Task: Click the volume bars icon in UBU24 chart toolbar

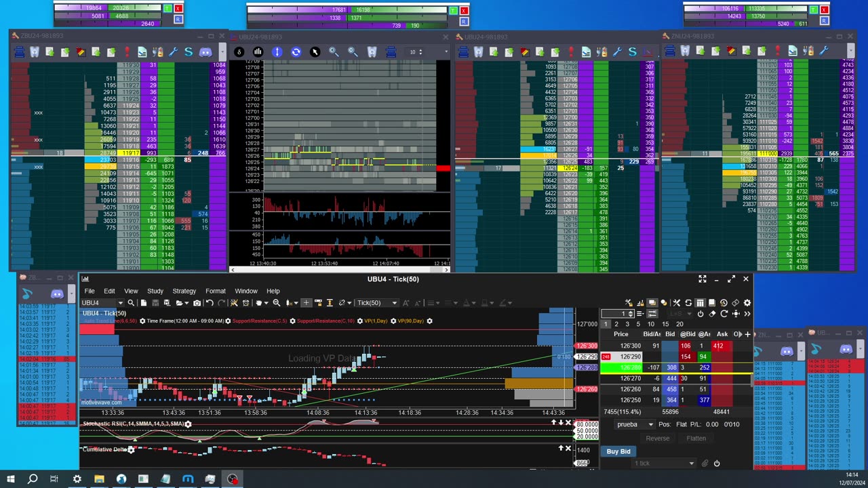Action: (x=258, y=52)
